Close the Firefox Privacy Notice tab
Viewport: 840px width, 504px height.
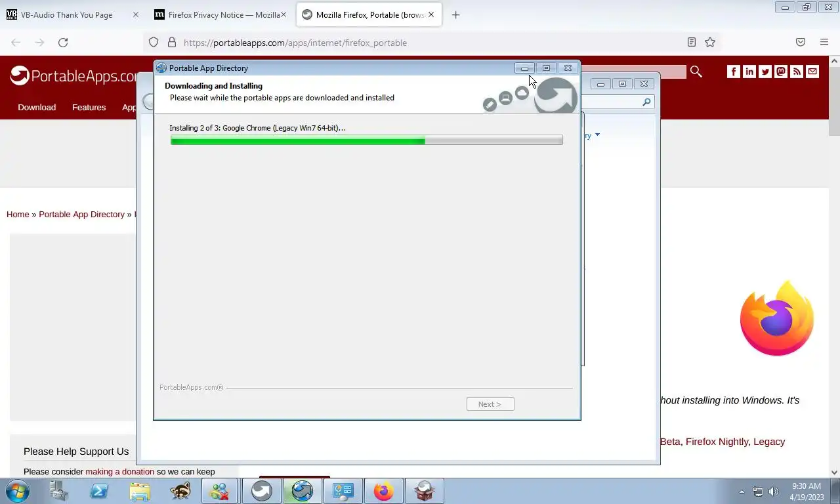283,14
